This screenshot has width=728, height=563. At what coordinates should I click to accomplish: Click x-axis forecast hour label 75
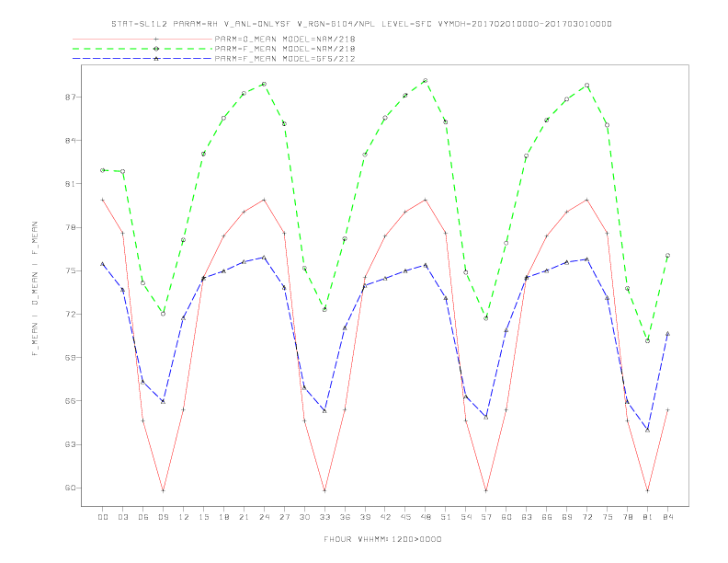(608, 517)
